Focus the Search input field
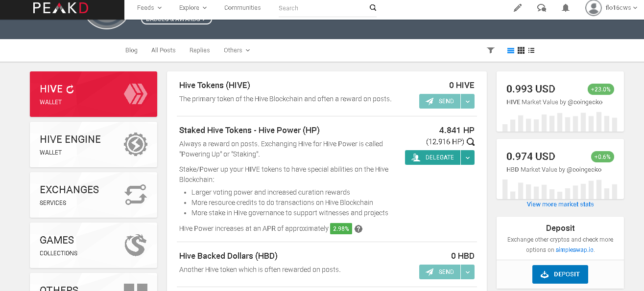This screenshot has width=644, height=291. (x=322, y=8)
